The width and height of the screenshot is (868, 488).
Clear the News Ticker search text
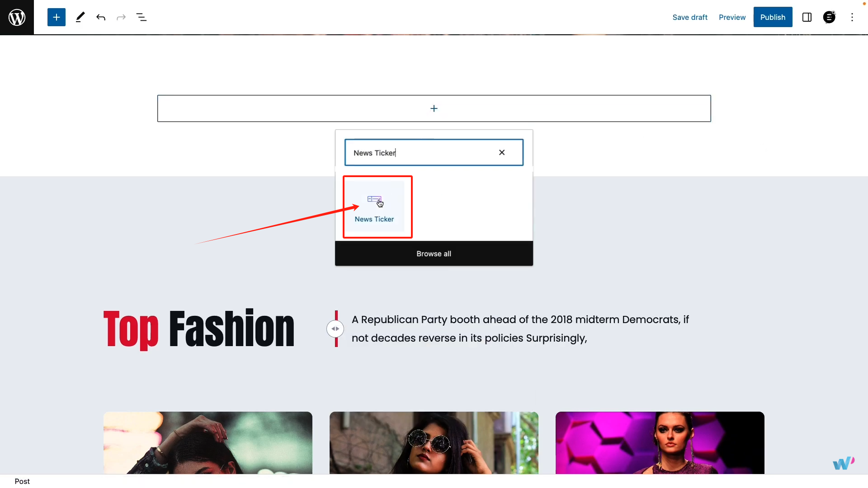pos(502,153)
